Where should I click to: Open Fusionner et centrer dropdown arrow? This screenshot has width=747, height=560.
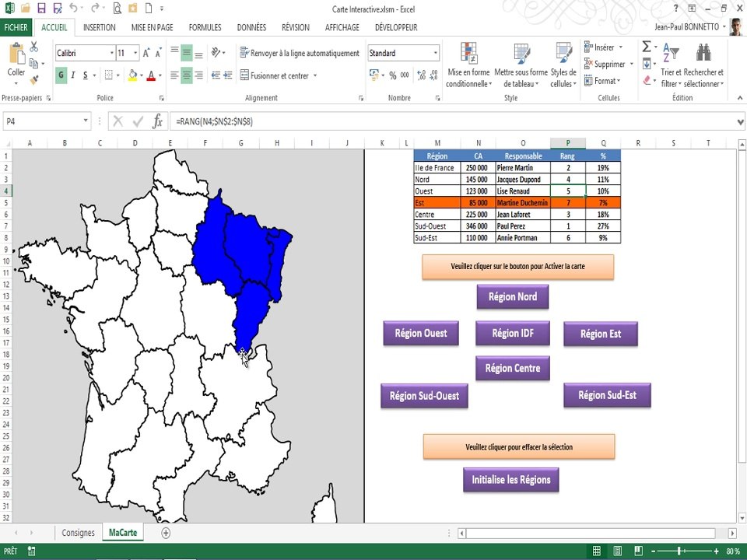(315, 75)
